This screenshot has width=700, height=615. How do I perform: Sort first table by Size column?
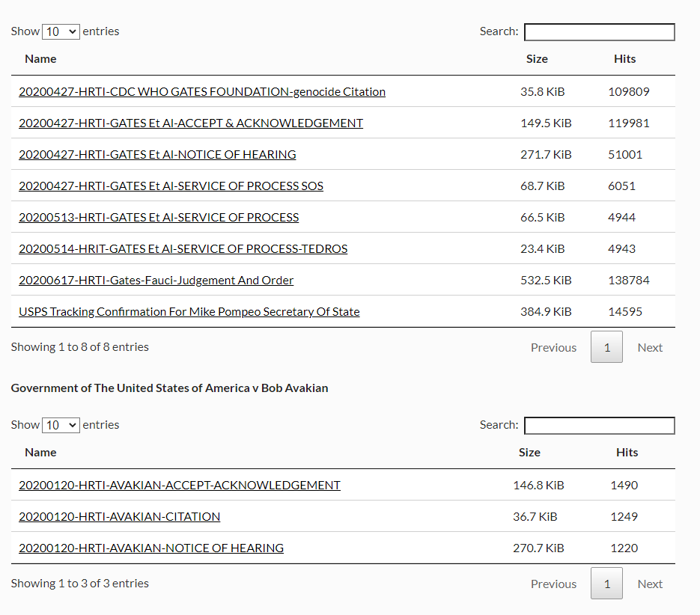pos(537,59)
